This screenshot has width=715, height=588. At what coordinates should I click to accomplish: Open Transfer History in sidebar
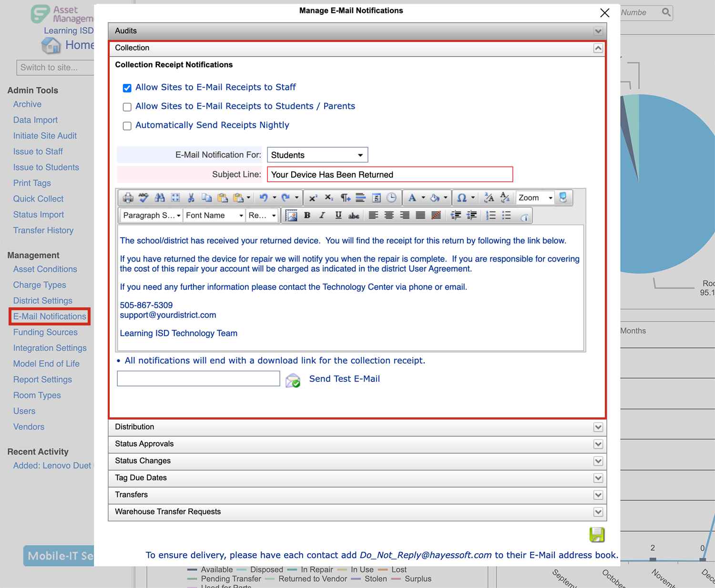coord(43,230)
